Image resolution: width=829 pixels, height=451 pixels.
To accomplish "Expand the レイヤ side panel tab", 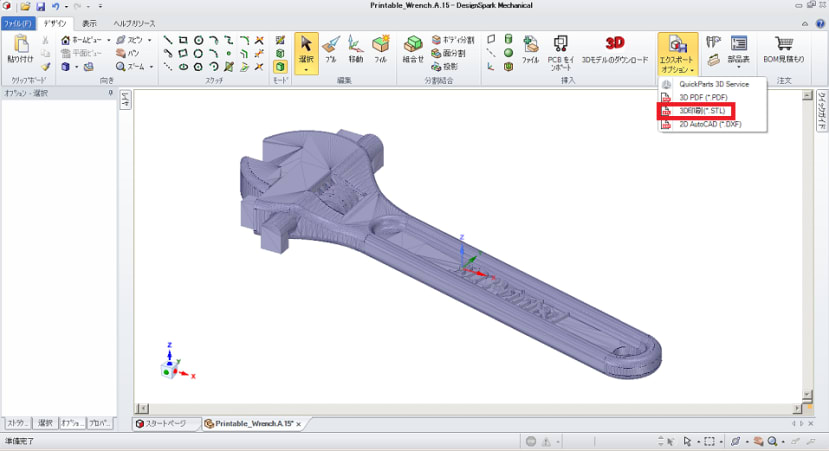I will 125,99.
